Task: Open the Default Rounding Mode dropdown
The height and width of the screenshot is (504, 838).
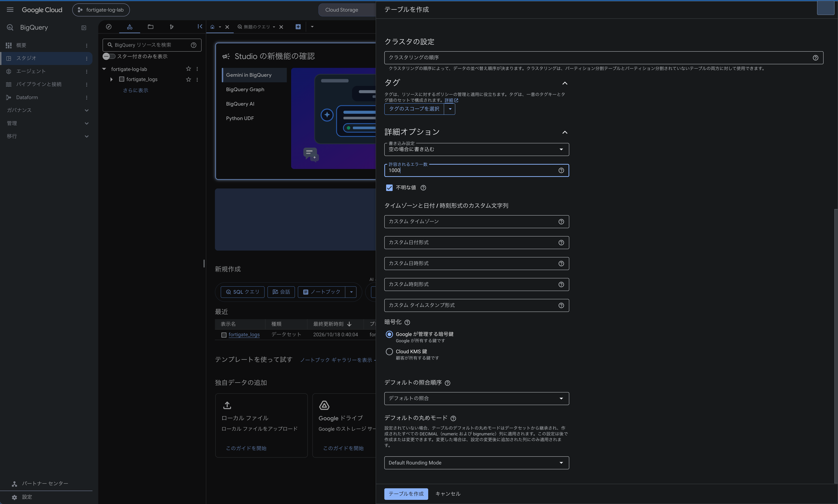Action: click(476, 463)
